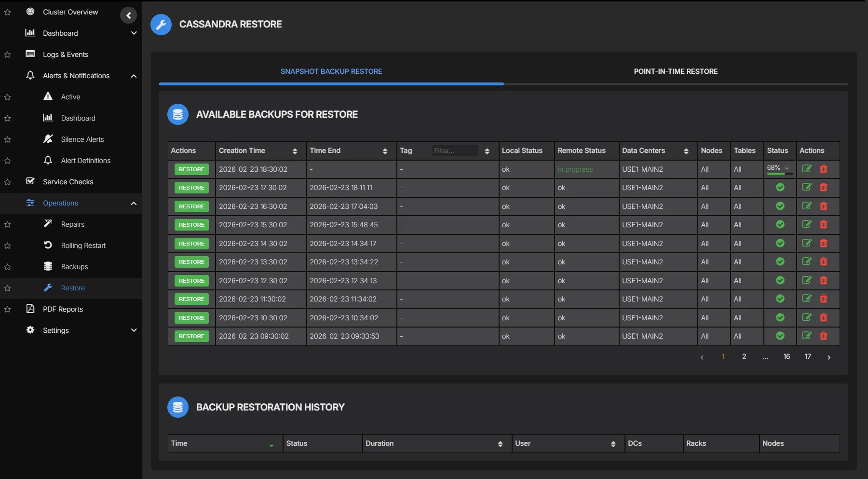The image size is (868, 479).
Task: Open the PDF Reports page icon
Action: pyautogui.click(x=30, y=309)
